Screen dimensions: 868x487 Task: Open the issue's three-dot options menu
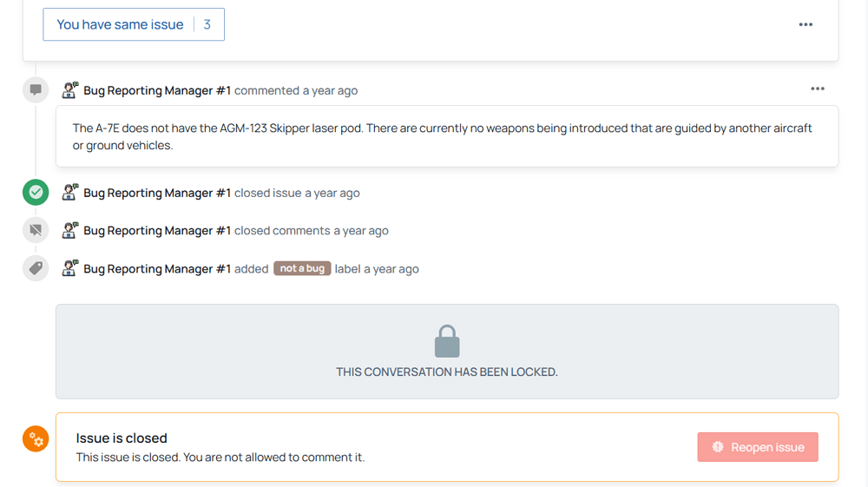(806, 24)
